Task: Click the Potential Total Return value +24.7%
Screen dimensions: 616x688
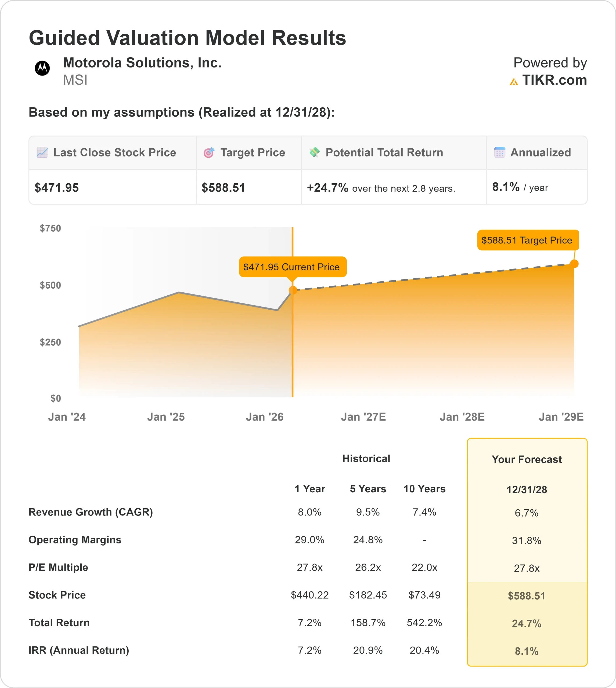Action: pos(327,188)
